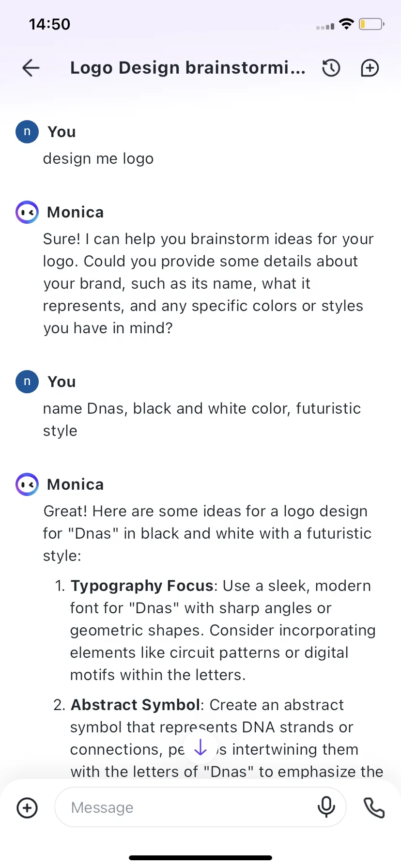Tap second Monica avatar icon

pyautogui.click(x=27, y=484)
